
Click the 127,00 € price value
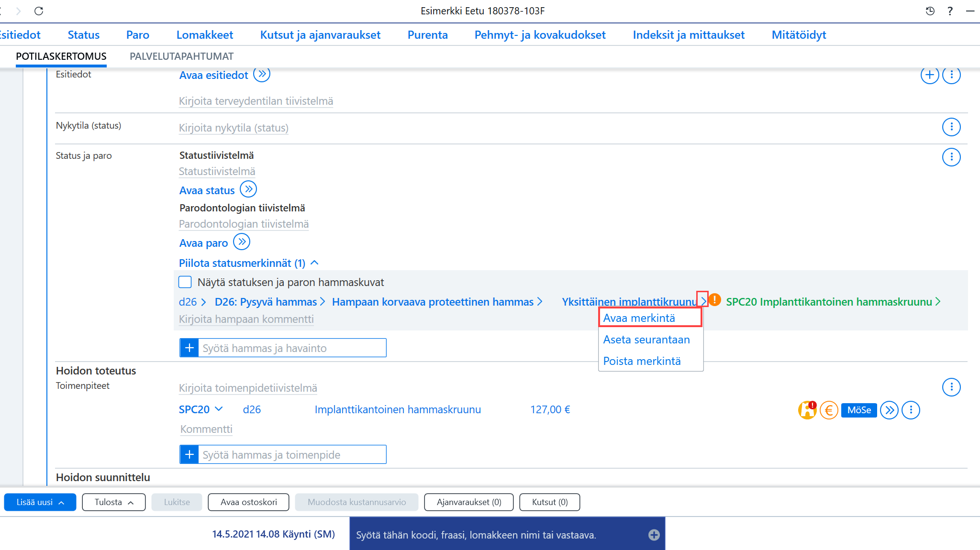[x=550, y=409]
